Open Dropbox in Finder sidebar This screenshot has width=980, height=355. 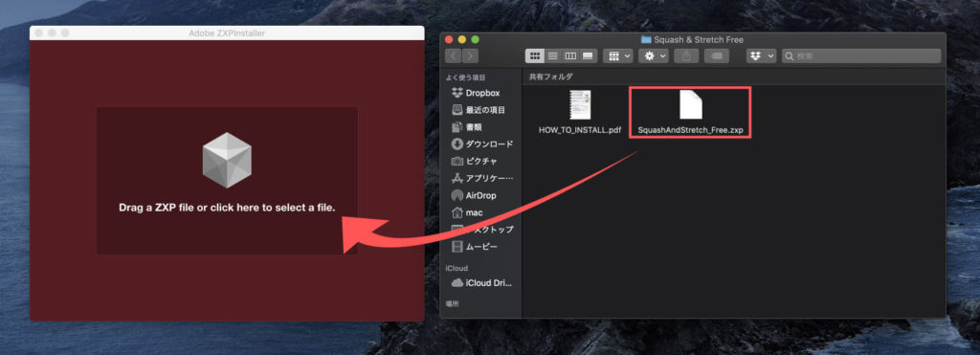pos(476,93)
